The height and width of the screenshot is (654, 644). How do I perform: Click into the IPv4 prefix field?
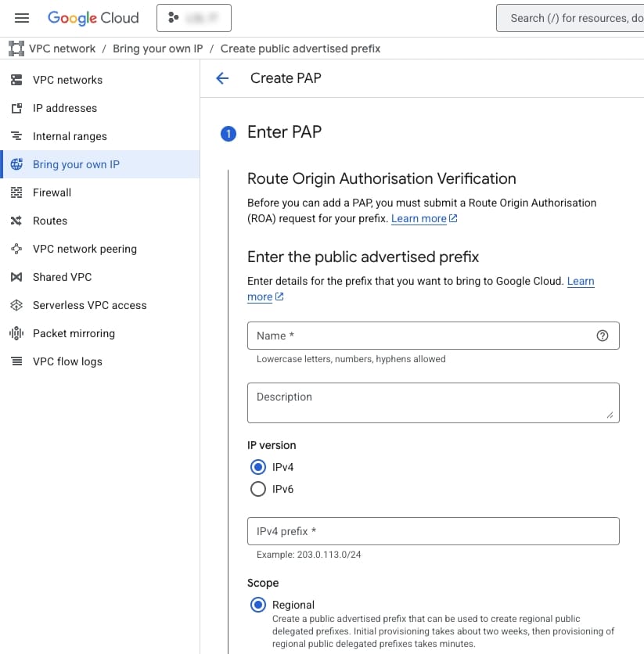click(x=433, y=531)
